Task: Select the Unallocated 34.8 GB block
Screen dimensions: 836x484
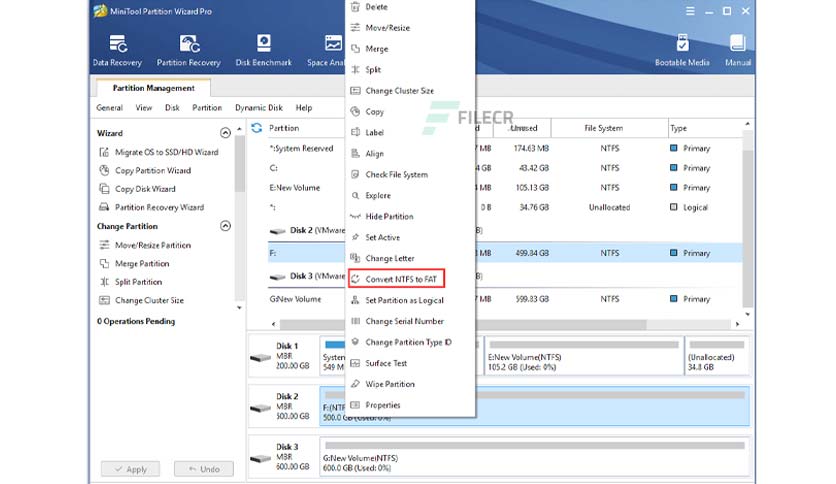Action: coord(717,356)
